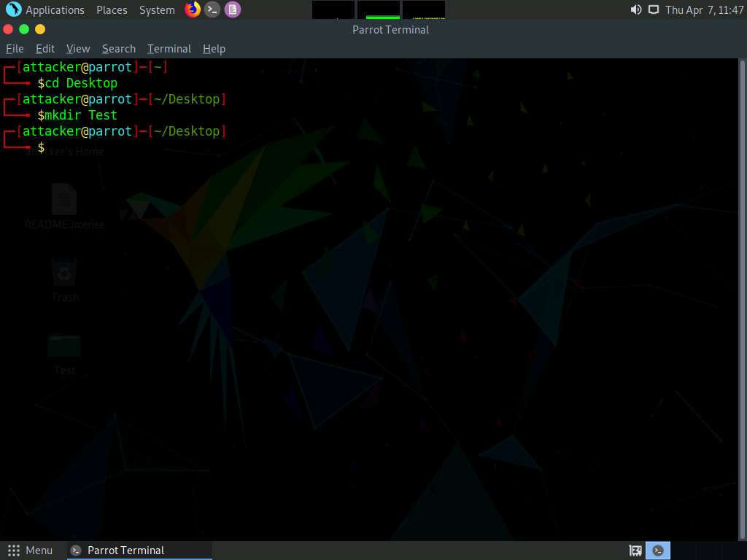747x560 pixels.
Task: Open the System menu
Action: click(157, 10)
